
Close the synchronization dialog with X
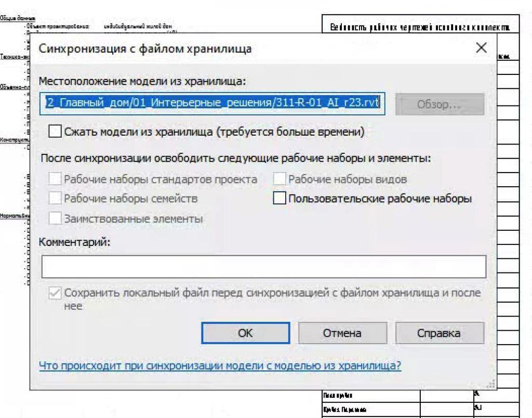[481, 48]
